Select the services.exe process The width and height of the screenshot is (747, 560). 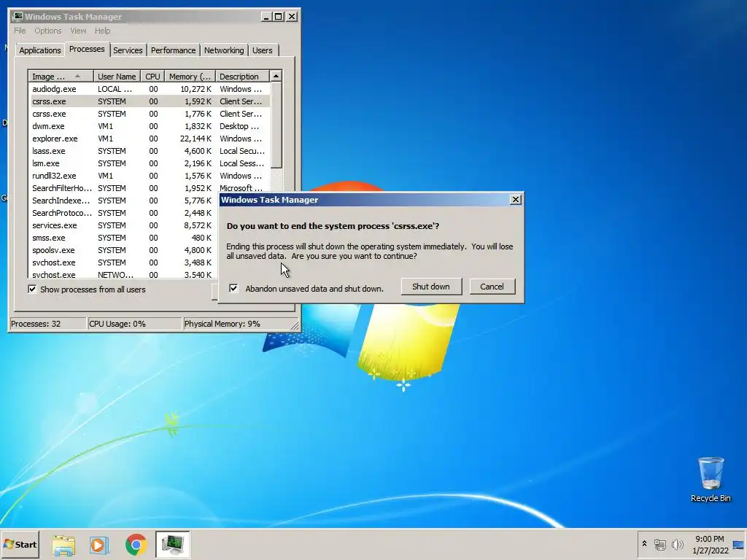(x=123, y=225)
